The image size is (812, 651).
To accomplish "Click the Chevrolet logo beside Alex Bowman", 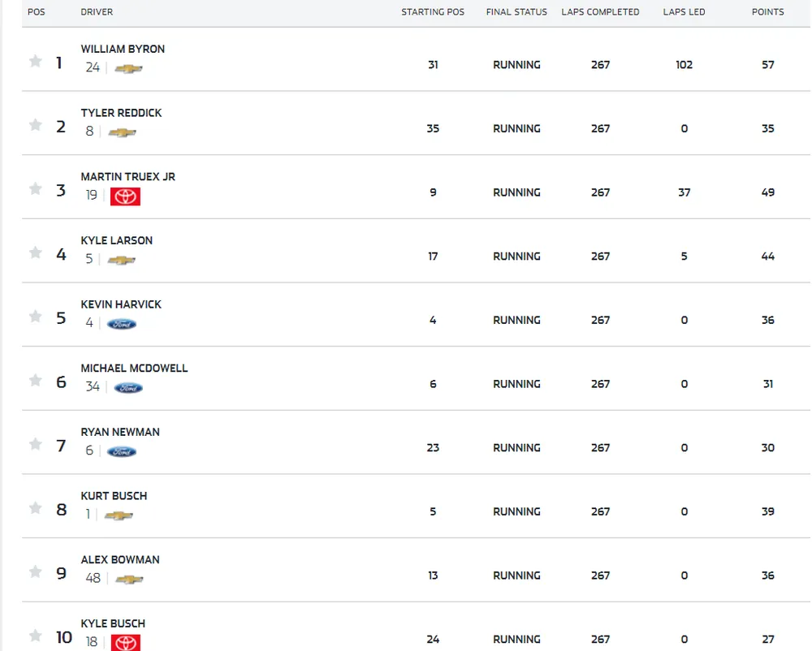I will (128, 580).
